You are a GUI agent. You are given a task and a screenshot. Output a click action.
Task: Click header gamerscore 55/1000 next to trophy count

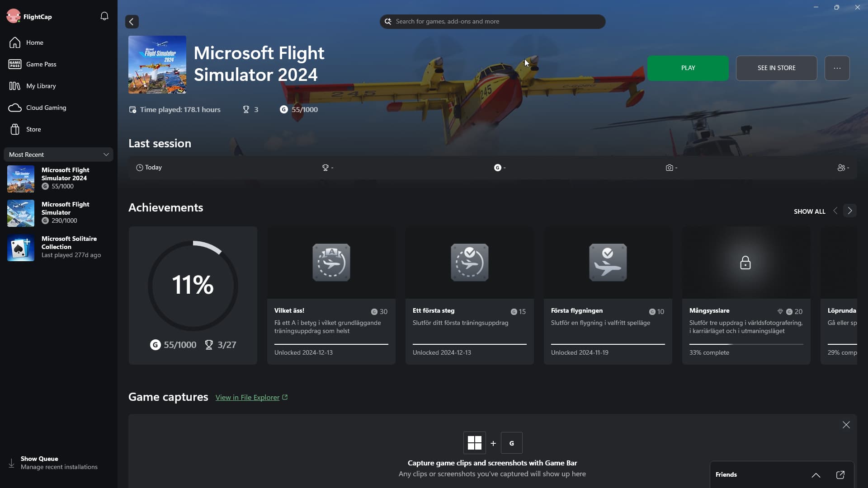(299, 109)
